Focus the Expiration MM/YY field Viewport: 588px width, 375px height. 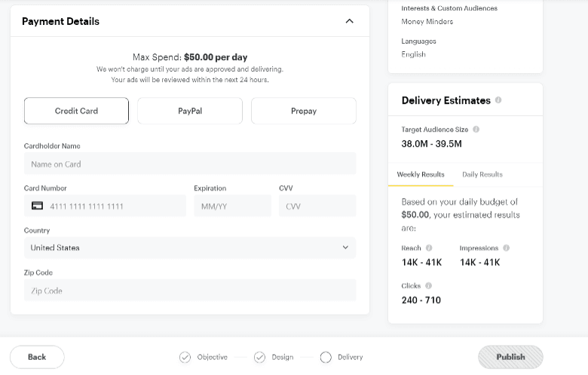coord(232,206)
